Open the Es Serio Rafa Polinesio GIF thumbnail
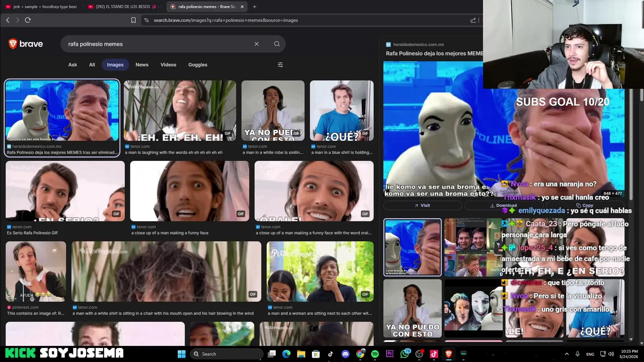The image size is (644, 362). (x=65, y=191)
